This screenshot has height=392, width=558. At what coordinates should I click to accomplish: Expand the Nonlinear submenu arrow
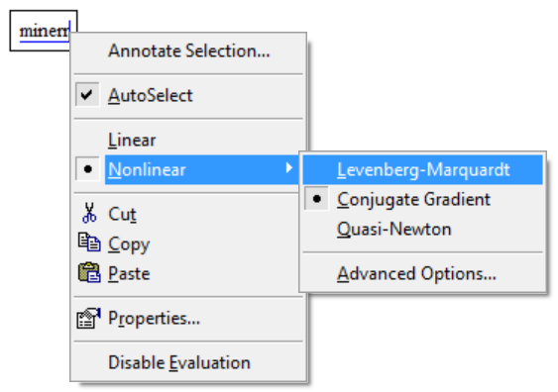(289, 167)
